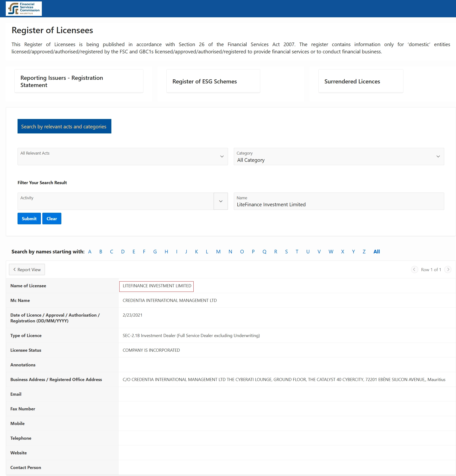Click the Telephone row label
Image resolution: width=456 pixels, height=476 pixels.
click(x=21, y=438)
